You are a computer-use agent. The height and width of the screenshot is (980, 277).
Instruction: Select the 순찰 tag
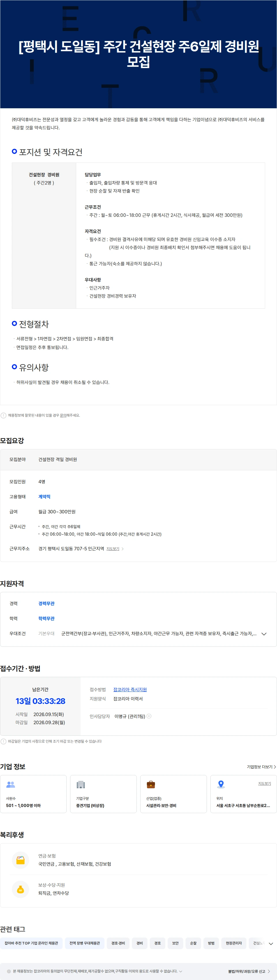[x=193, y=943]
